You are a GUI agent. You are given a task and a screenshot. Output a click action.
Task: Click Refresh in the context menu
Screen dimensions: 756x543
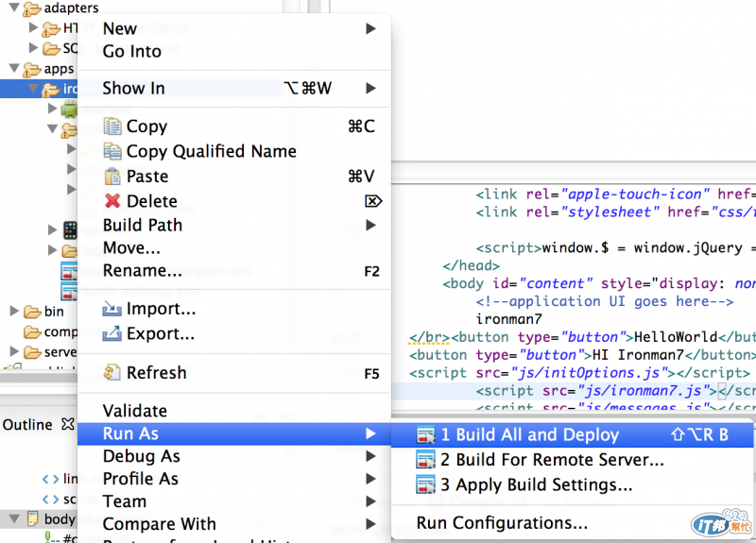[233, 373]
